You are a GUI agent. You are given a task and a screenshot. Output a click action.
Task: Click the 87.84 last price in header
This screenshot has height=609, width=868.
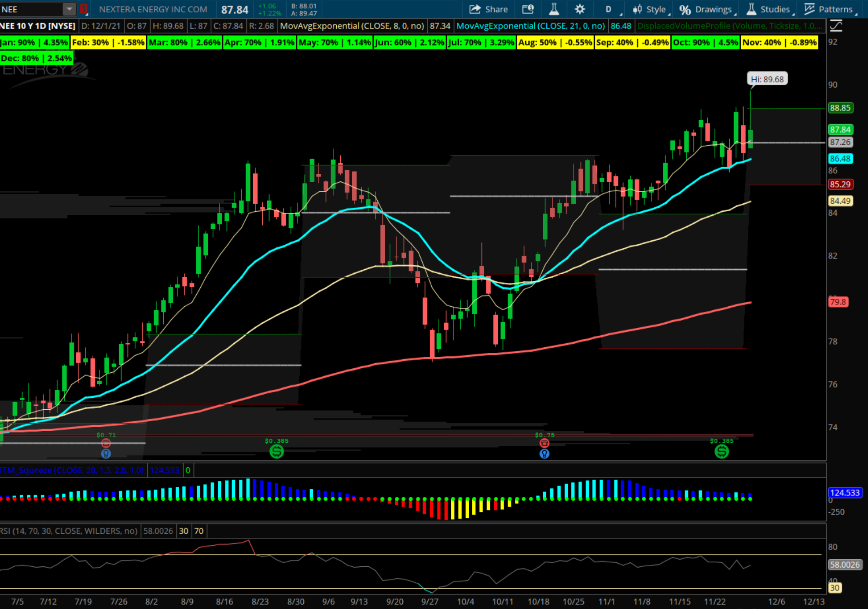[x=235, y=10]
